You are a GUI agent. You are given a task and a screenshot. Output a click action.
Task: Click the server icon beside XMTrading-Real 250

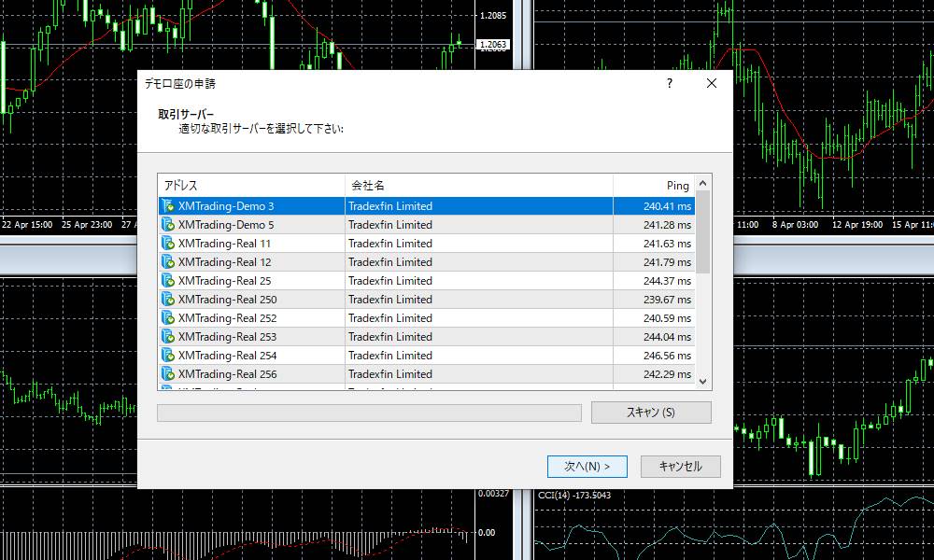(167, 299)
